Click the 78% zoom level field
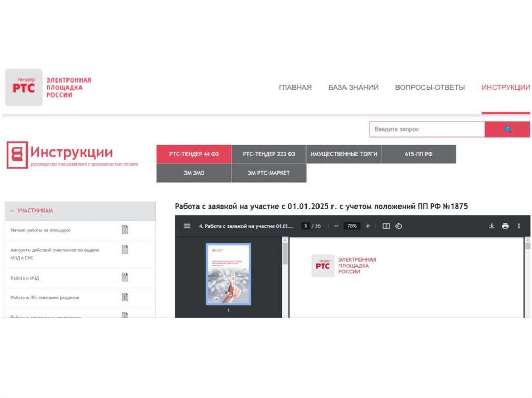The height and width of the screenshot is (398, 532). tap(352, 226)
